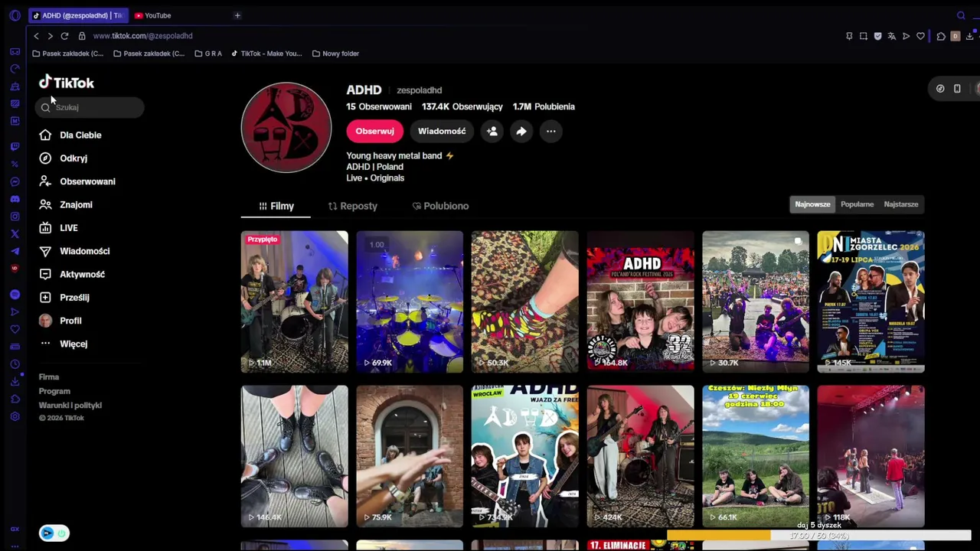Image resolution: width=980 pixels, height=551 pixels.
Task: Go back to the previous page
Action: (x=36, y=36)
